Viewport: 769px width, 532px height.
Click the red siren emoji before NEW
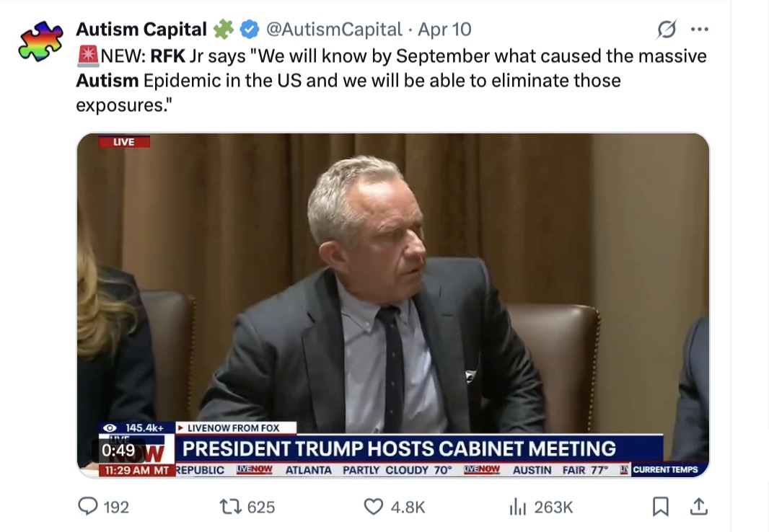pyautogui.click(x=86, y=56)
